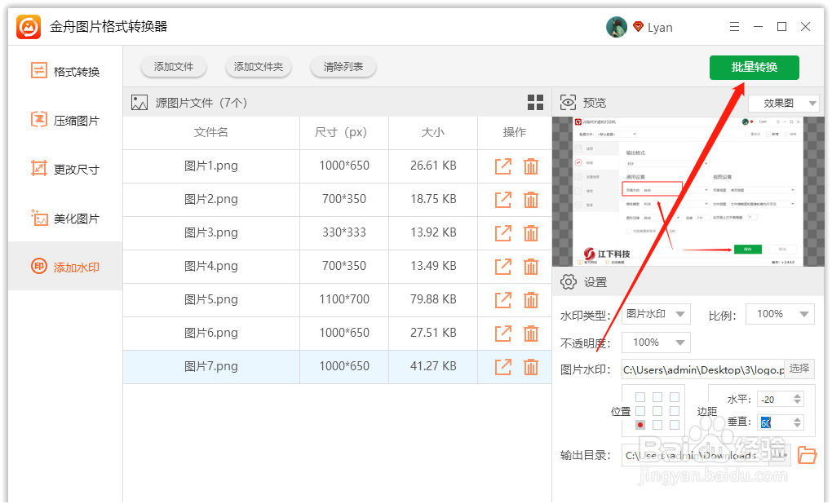832x504 pixels.
Task: Open the 效果图 preview dropdown
Action: [x=783, y=102]
